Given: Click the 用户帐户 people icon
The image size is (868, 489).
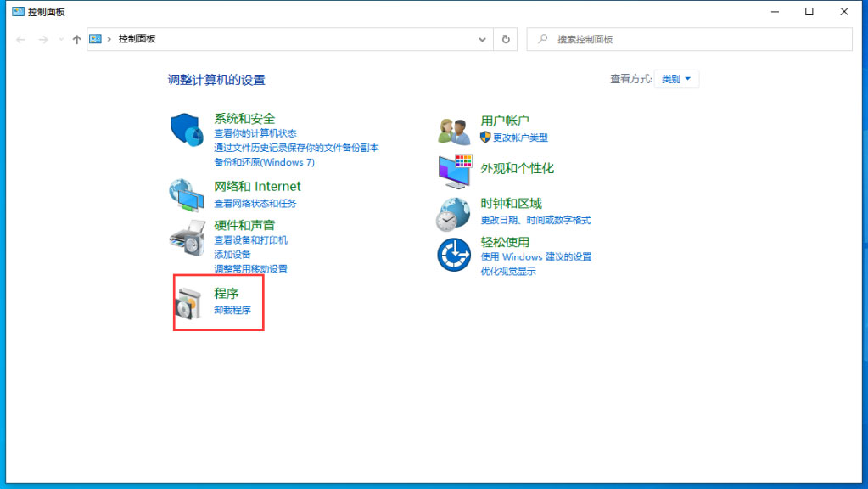Looking at the screenshot, I should (454, 131).
